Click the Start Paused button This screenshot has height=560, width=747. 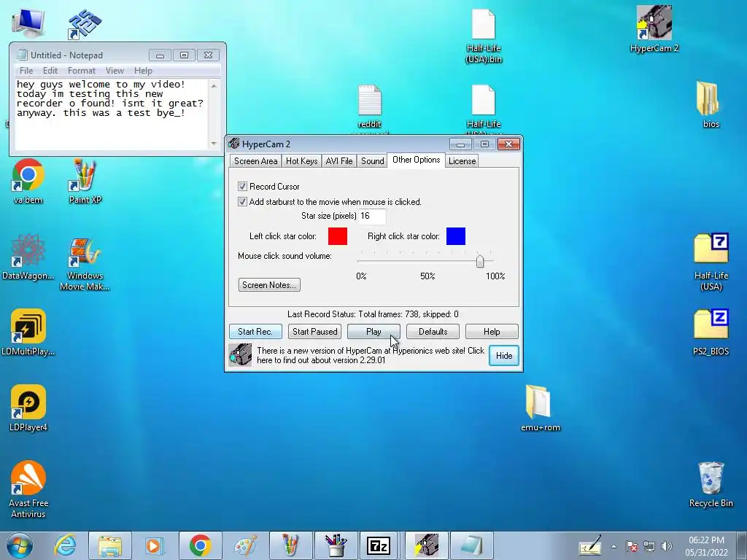coord(314,332)
